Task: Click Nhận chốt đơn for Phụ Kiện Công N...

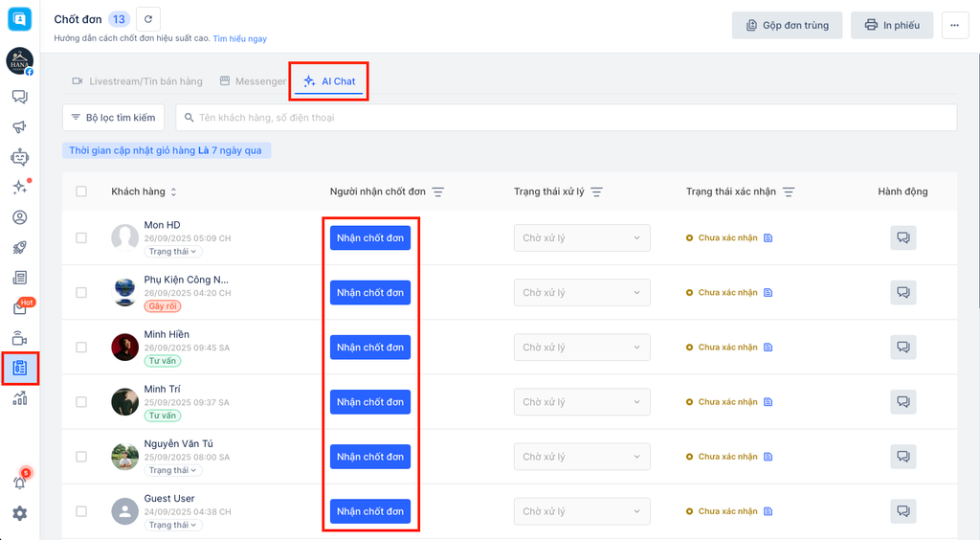Action: (370, 293)
